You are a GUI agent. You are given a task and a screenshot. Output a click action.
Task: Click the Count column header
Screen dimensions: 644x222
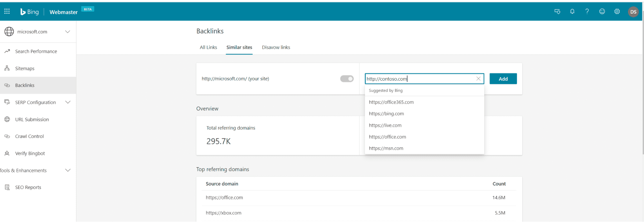pyautogui.click(x=499, y=184)
